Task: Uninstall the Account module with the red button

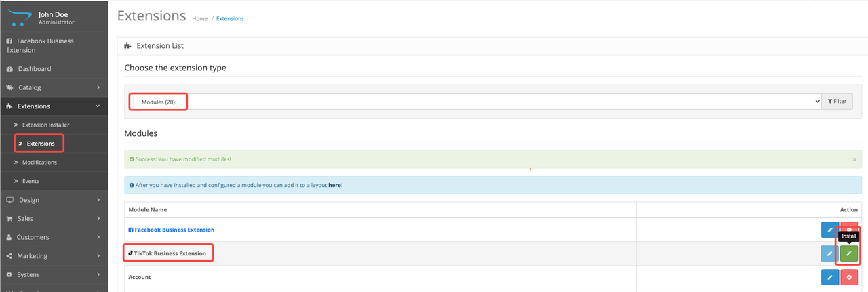Action: (849, 277)
